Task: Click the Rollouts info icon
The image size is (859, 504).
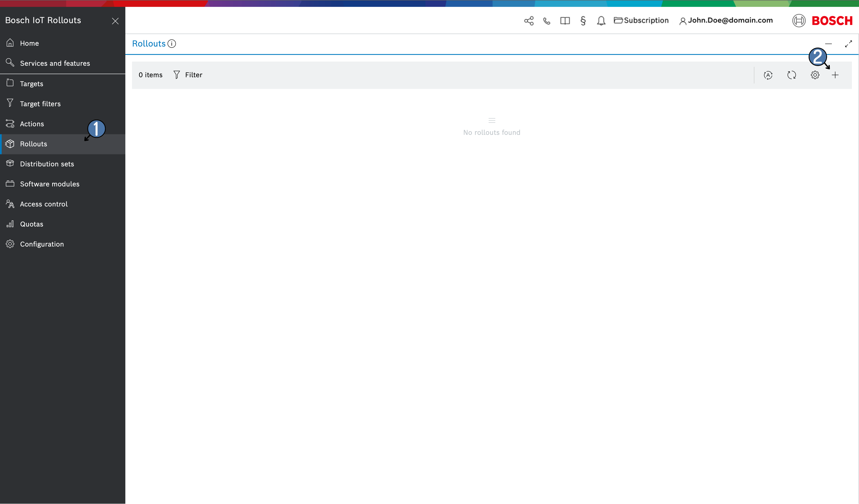Action: (172, 44)
